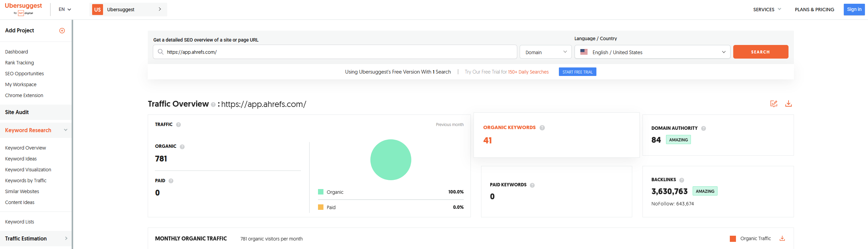The height and width of the screenshot is (249, 868).
Task: Open the Domain type dropdown
Action: click(x=546, y=52)
